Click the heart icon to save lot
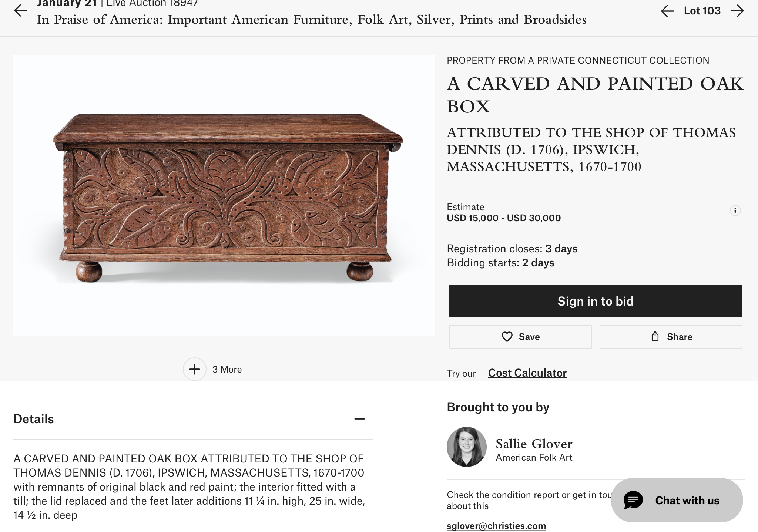The height and width of the screenshot is (532, 758). click(x=507, y=337)
